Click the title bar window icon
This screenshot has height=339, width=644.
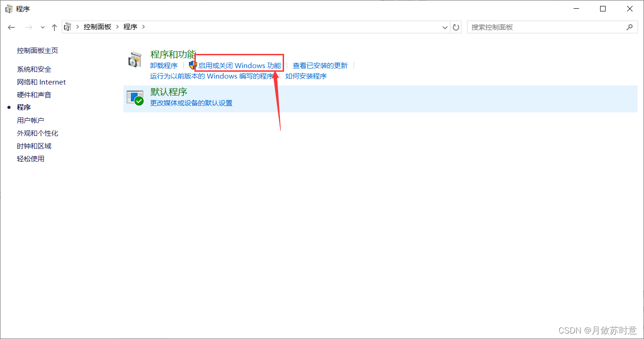(x=9, y=9)
